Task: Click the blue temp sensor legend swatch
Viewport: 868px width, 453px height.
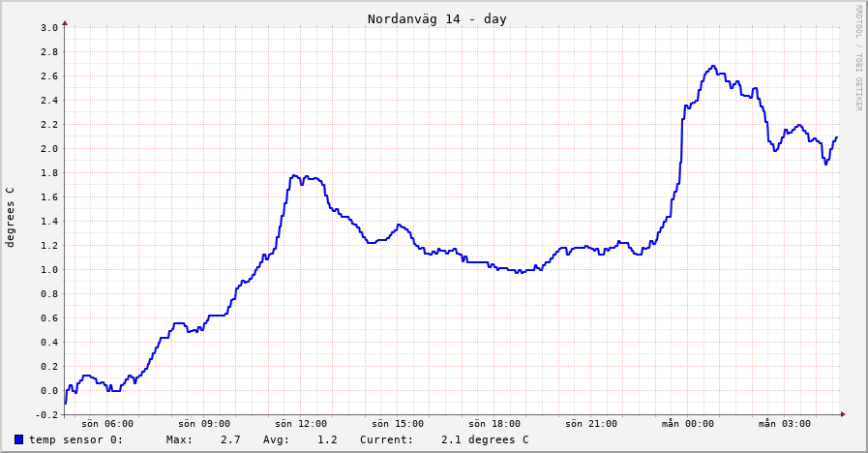Action: [x=18, y=439]
